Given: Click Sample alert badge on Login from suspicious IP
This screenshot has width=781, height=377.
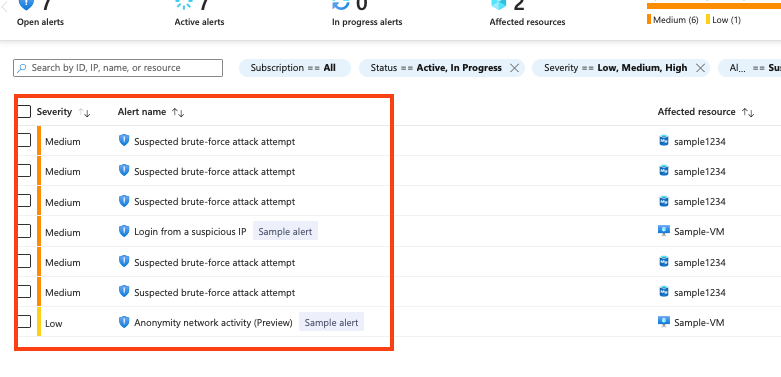Looking at the screenshot, I should [x=285, y=232].
